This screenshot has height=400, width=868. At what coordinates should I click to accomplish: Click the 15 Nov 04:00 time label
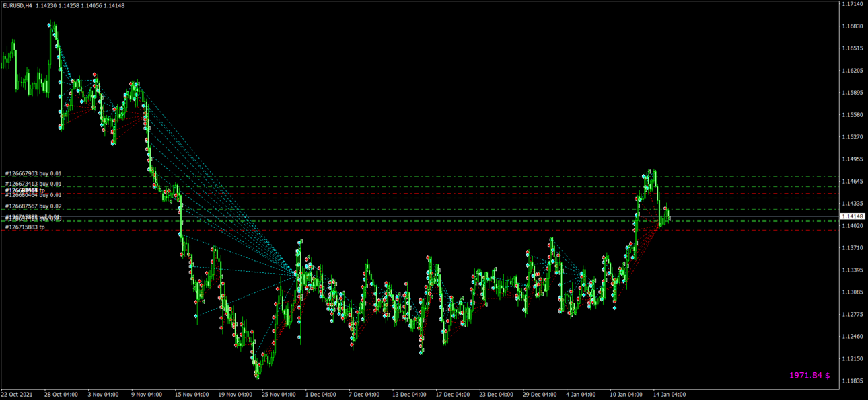point(192,395)
